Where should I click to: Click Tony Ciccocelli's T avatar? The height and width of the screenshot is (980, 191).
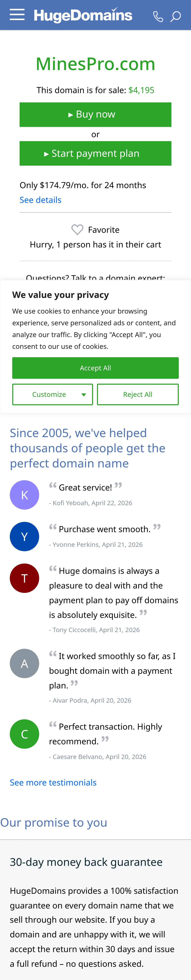click(24, 578)
